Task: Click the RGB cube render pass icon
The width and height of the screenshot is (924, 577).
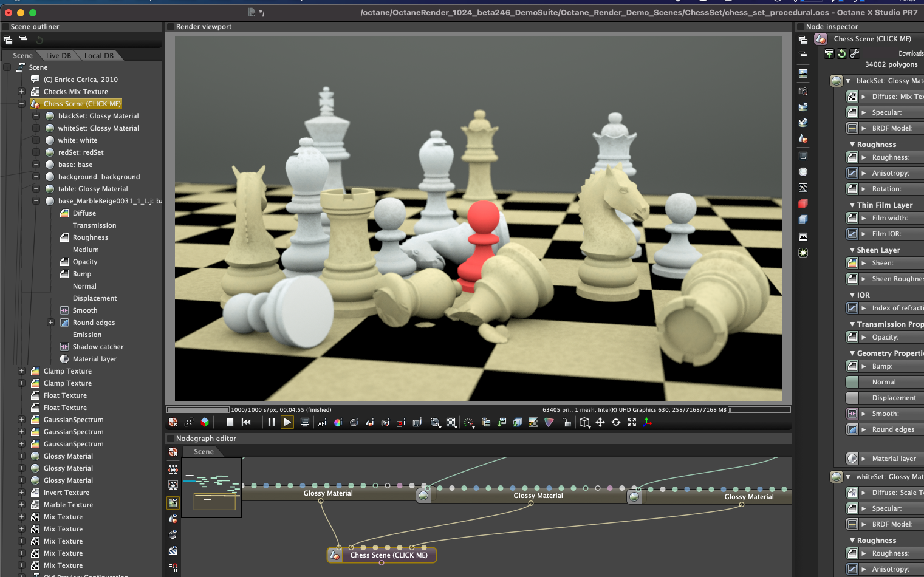Action: tap(205, 422)
